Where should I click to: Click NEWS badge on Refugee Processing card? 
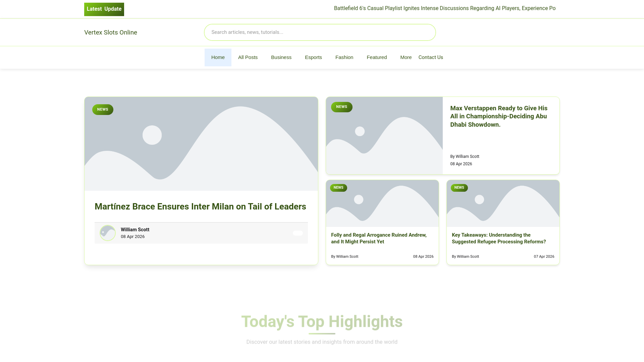pyautogui.click(x=459, y=188)
